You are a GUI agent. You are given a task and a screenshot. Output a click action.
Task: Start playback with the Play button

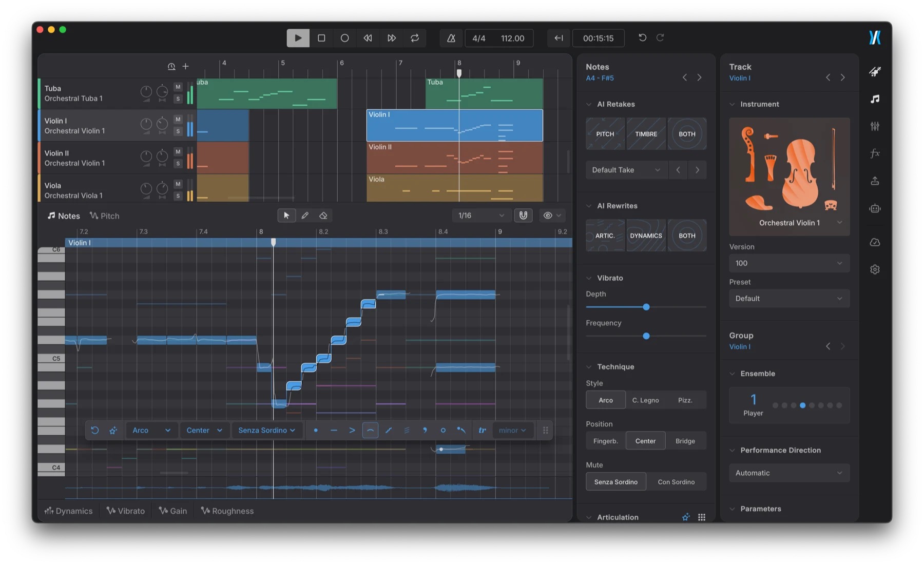pos(298,38)
